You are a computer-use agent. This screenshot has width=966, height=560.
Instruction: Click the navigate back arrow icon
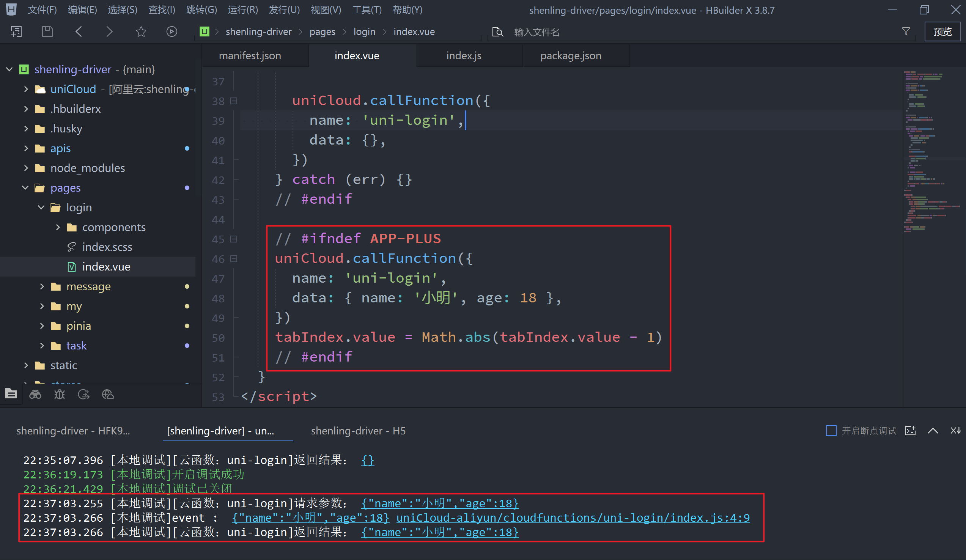click(x=79, y=31)
